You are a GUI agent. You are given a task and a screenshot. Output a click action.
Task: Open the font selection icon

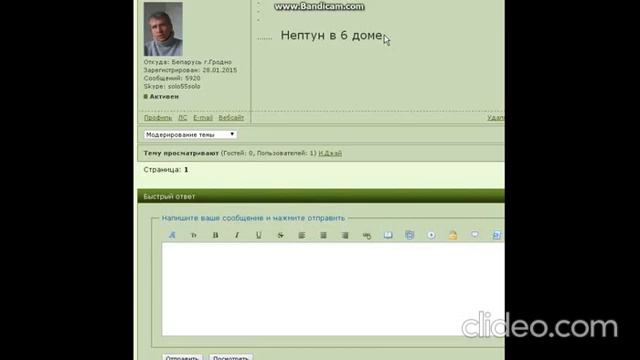coord(172,235)
